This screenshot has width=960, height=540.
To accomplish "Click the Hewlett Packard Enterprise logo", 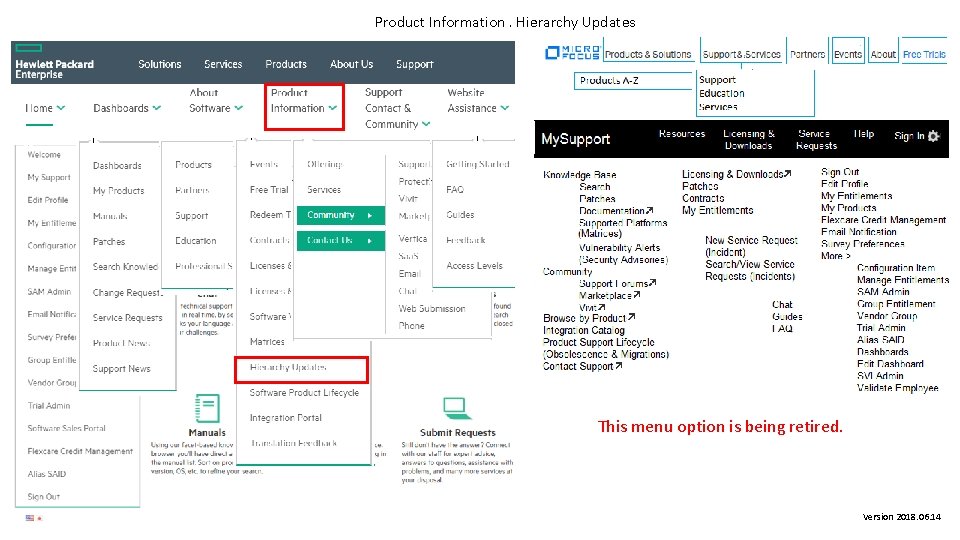I will [54, 62].
